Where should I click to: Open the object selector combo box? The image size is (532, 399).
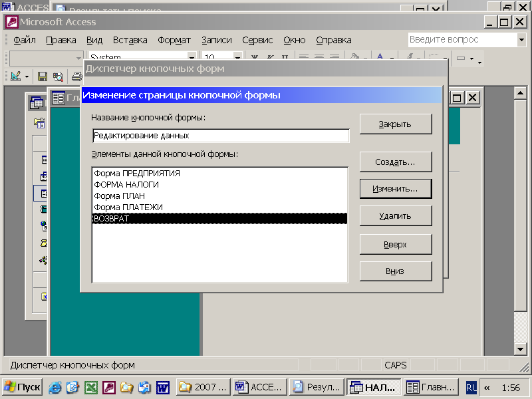pos(46,58)
